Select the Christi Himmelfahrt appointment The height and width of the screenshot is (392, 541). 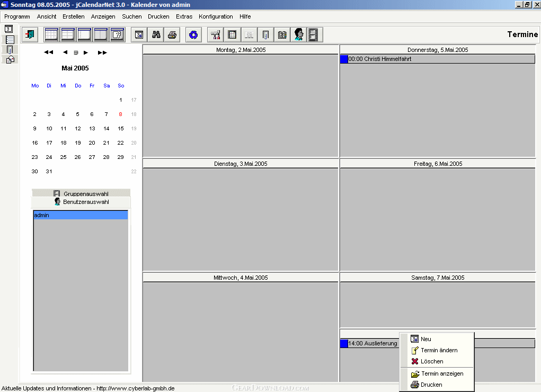438,59
